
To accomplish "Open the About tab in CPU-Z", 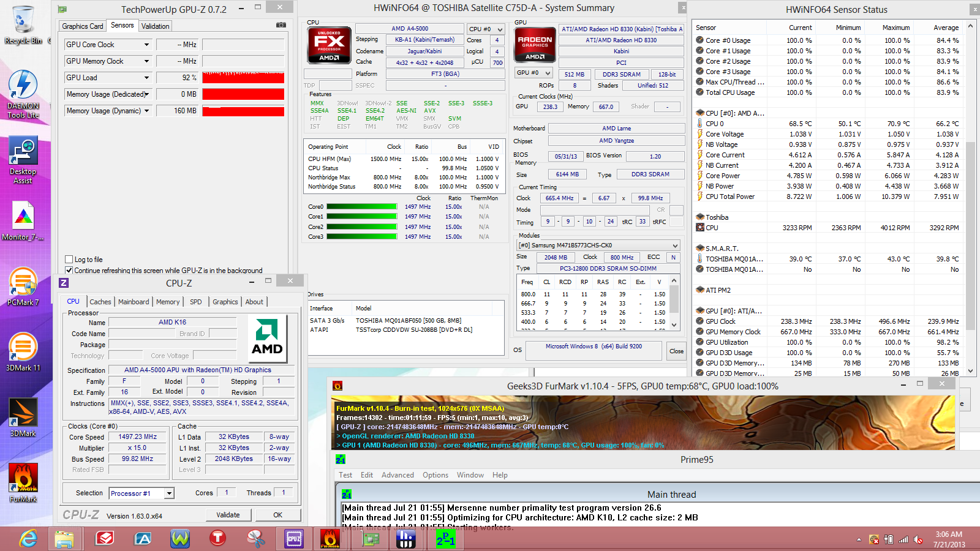I will (254, 302).
